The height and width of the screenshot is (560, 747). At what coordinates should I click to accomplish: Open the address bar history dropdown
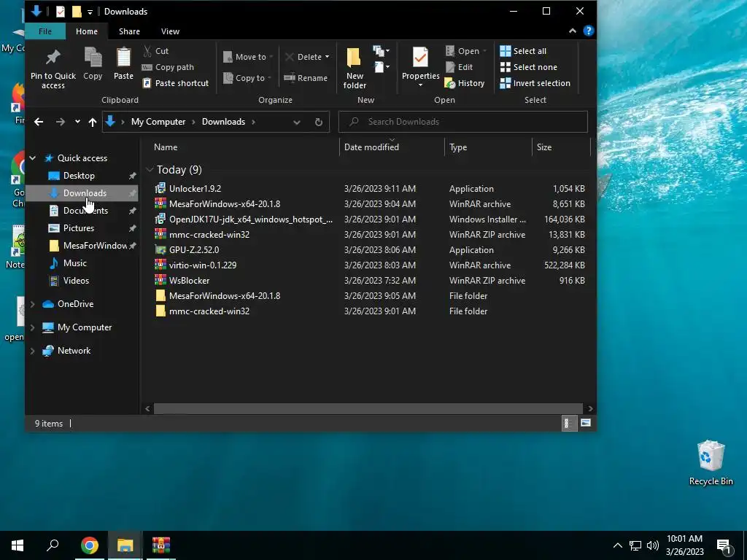coord(296,122)
